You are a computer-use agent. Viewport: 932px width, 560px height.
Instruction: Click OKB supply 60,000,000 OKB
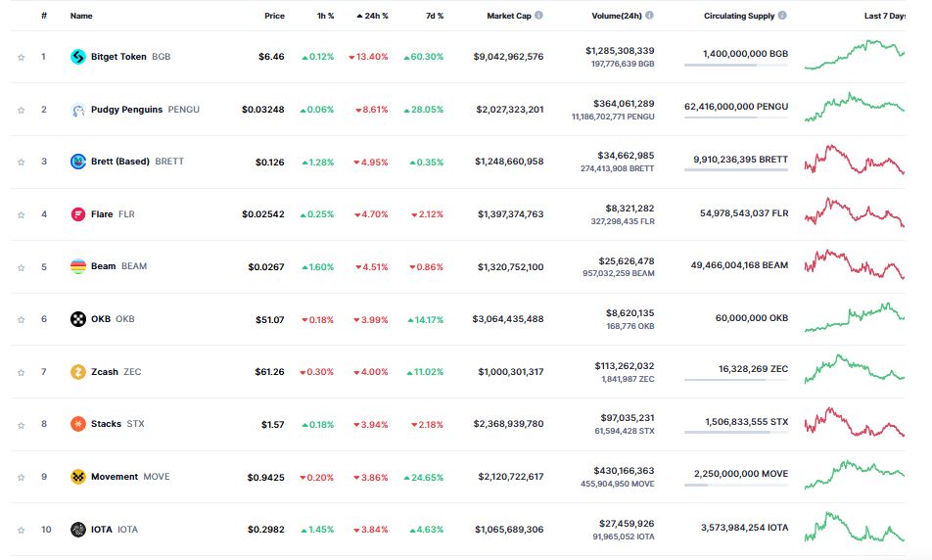(752, 318)
